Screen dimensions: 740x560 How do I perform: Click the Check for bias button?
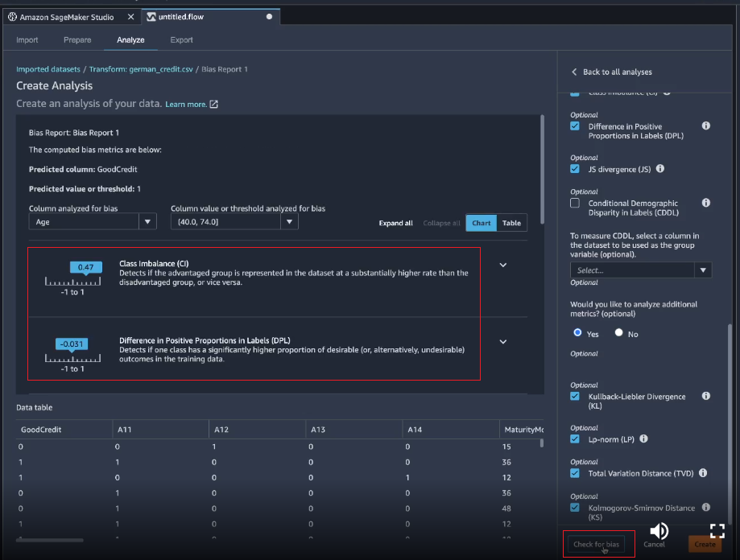pos(596,544)
